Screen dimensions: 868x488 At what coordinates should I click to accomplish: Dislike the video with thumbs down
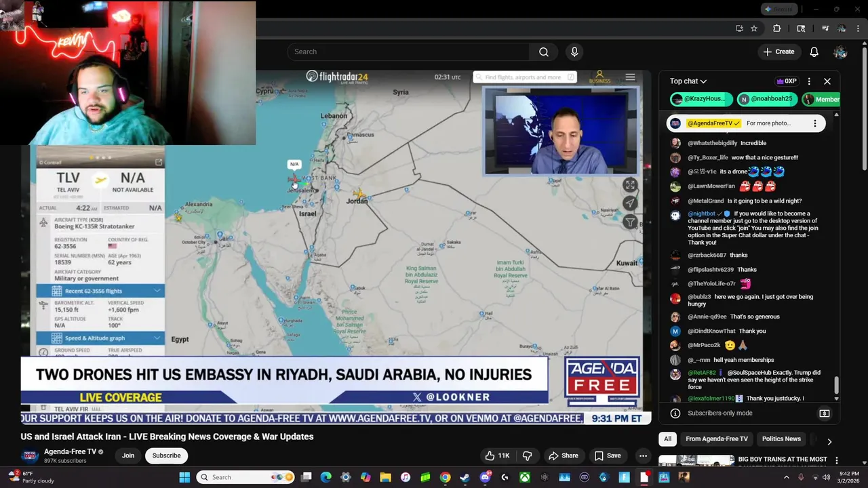click(x=527, y=455)
